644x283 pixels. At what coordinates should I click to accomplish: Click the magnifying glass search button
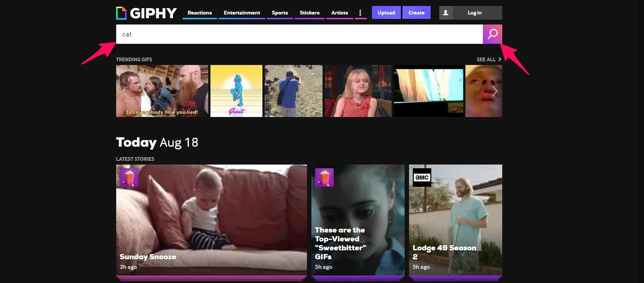[492, 34]
